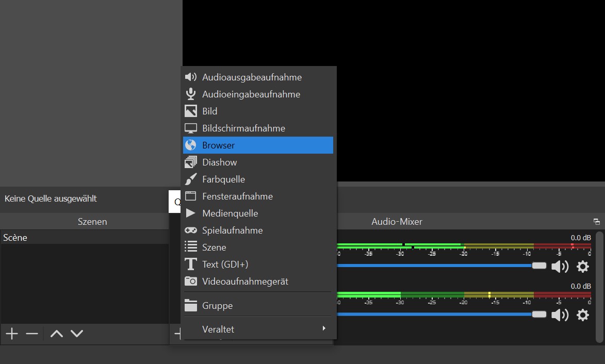Image resolution: width=605 pixels, height=364 pixels.
Task: Select the Scène entry in Szenen list
Action: pos(15,238)
